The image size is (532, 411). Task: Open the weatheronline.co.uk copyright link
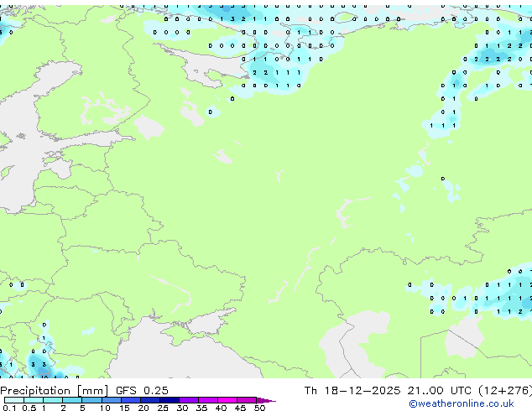tap(462, 403)
